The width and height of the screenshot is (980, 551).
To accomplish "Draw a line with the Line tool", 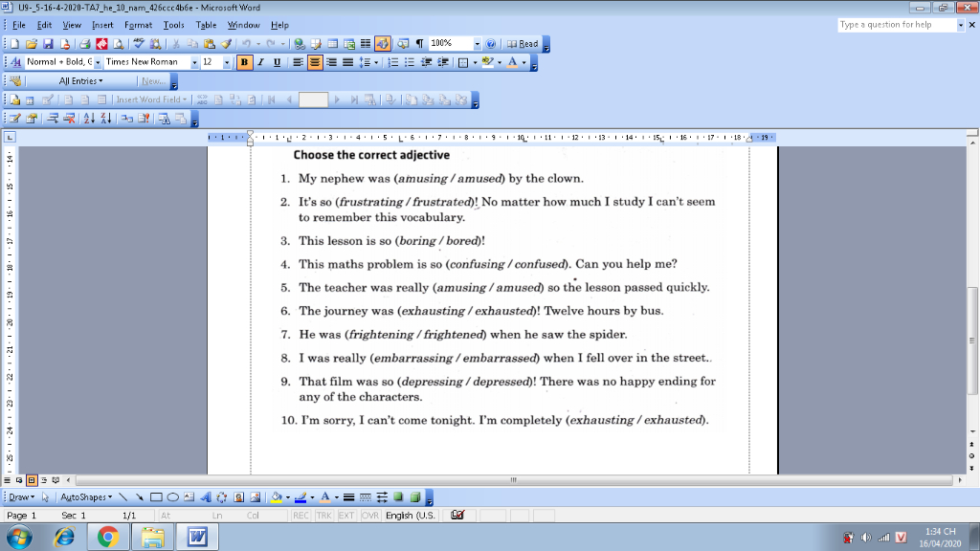I will pyautogui.click(x=122, y=497).
